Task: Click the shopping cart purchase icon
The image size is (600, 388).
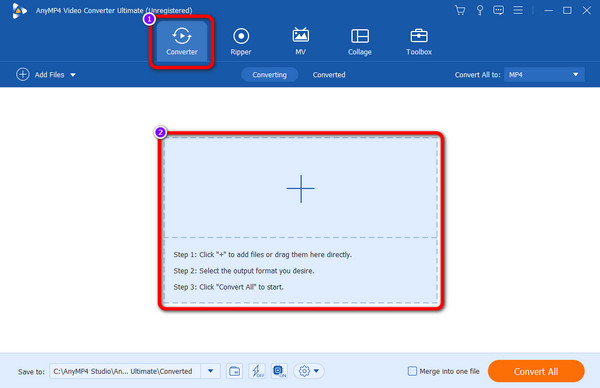Action: [x=460, y=10]
